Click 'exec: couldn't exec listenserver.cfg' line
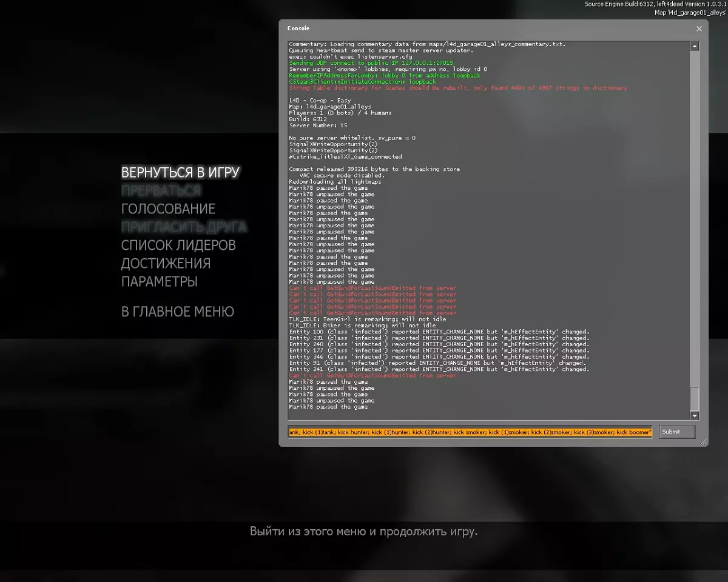 point(351,56)
